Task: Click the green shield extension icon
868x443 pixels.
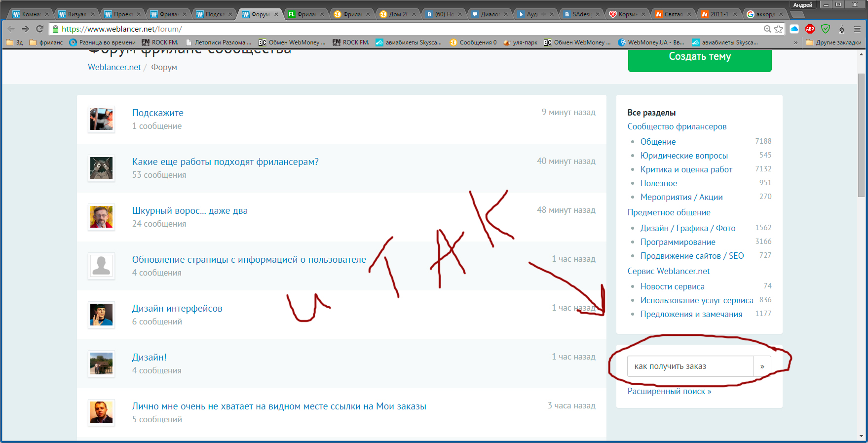Action: click(x=826, y=29)
